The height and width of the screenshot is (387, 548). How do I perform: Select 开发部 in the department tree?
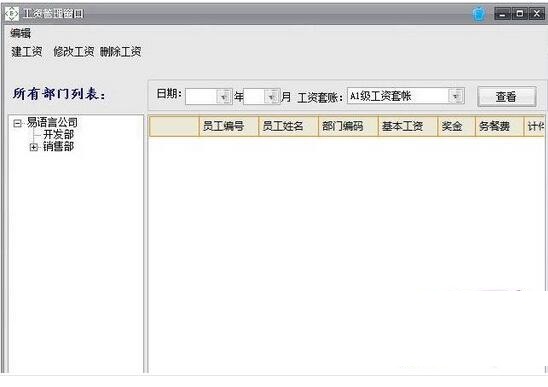[x=58, y=134]
